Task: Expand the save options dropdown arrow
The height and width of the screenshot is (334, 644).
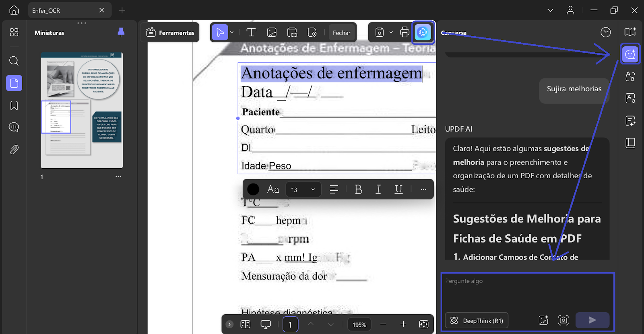Action: pos(391,32)
